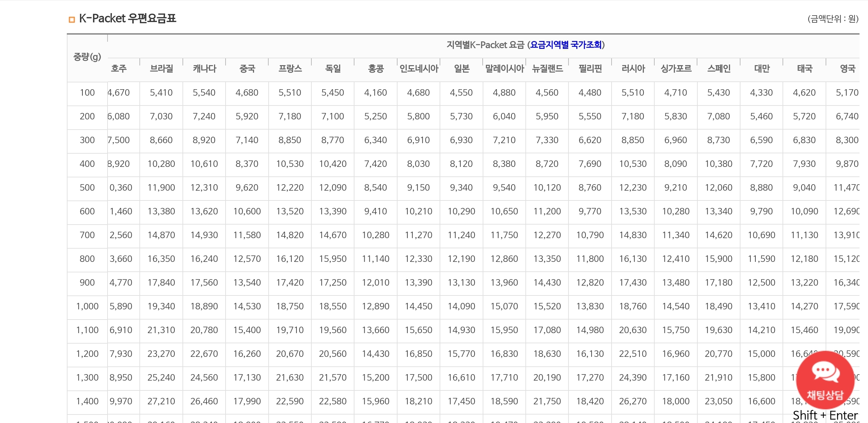Click the 러시아 column header
The height and width of the screenshot is (423, 868).
pos(633,69)
